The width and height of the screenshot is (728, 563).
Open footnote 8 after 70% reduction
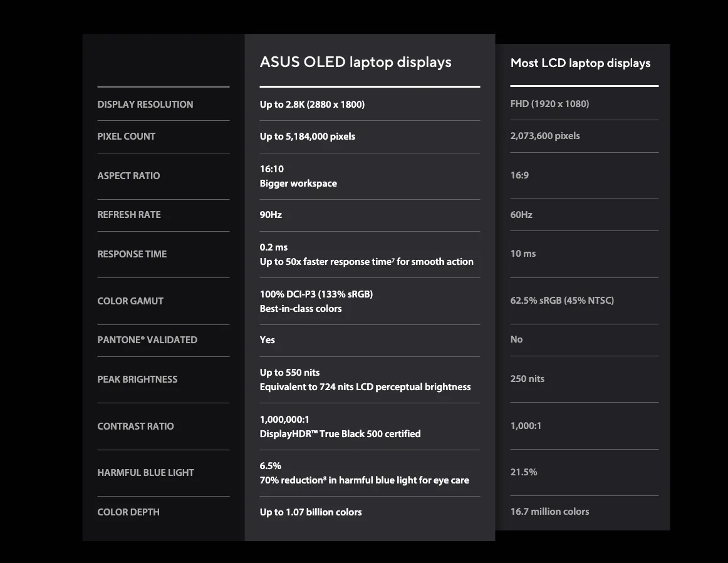(325, 478)
